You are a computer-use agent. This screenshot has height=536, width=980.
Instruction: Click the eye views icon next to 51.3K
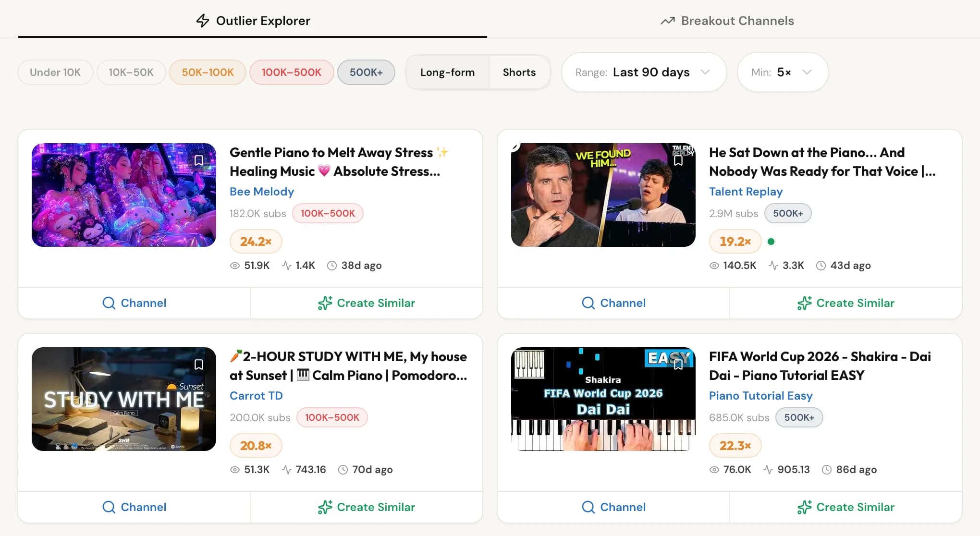coord(235,470)
